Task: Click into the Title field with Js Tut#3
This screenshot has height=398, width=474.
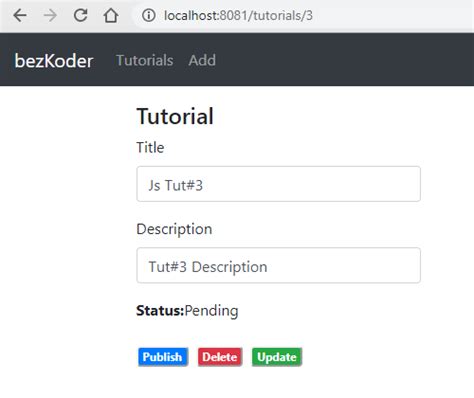Action: tap(278, 184)
